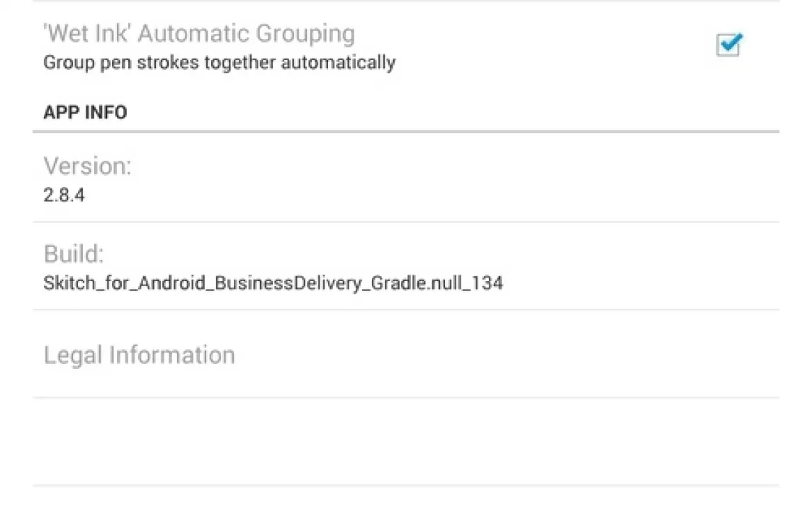Click the blue checkmark icon
Image resolution: width=812 pixels, height=507 pixels.
[729, 44]
